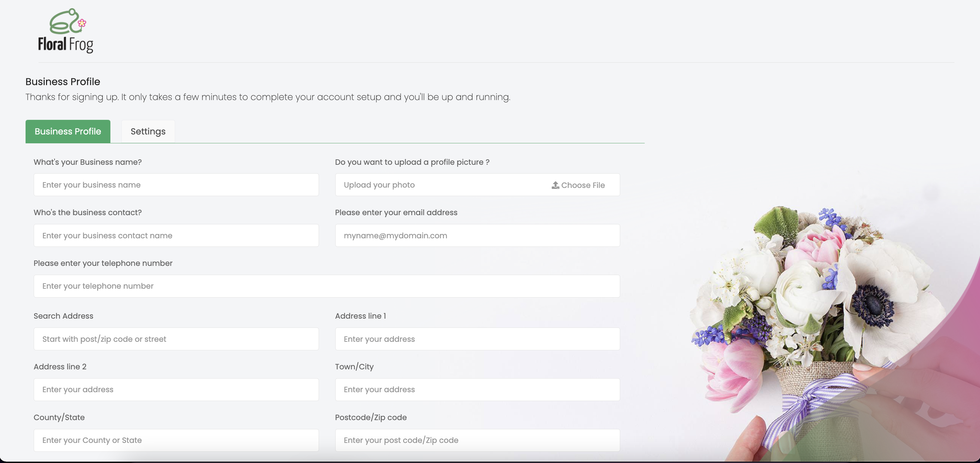Click the Floral Frog wordmark
980x463 pixels.
pos(65,45)
